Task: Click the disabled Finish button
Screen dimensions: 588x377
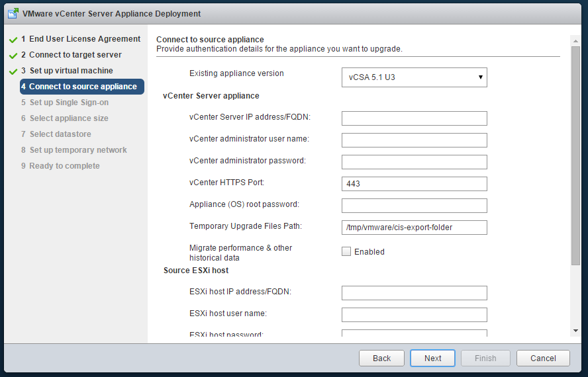Action: (x=485, y=358)
